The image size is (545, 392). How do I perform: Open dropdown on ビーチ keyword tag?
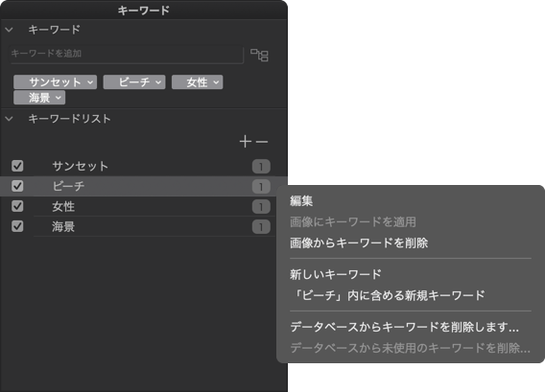158,82
